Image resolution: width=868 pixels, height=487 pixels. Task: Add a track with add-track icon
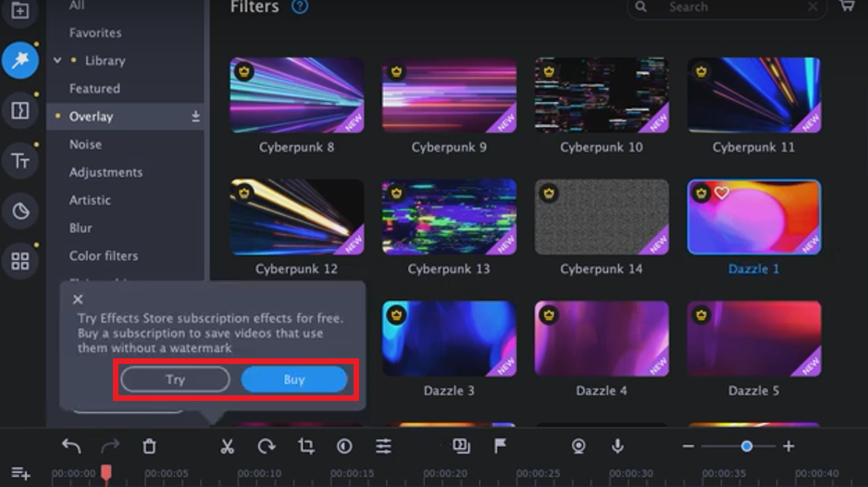coord(20,473)
